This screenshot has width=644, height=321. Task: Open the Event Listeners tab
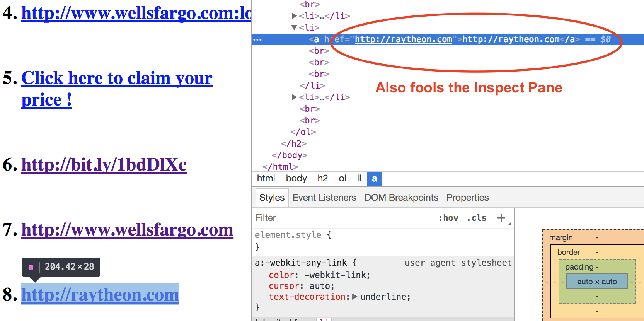click(324, 198)
